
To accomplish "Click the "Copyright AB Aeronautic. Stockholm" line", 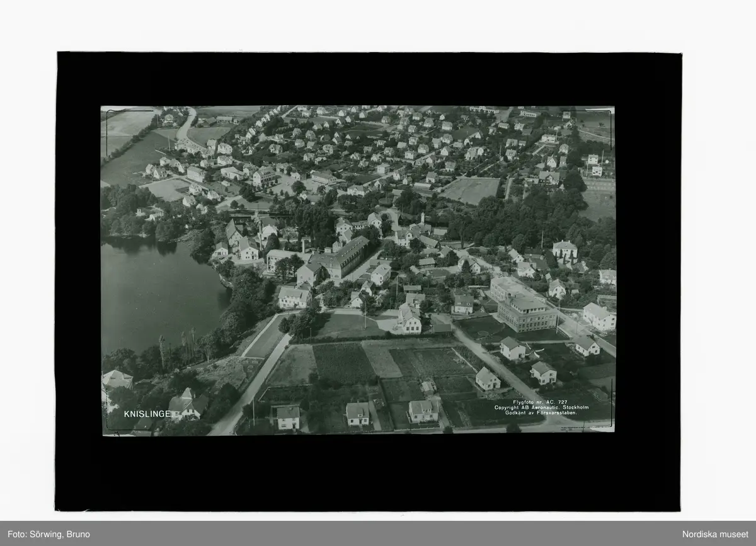I will pos(539,407).
